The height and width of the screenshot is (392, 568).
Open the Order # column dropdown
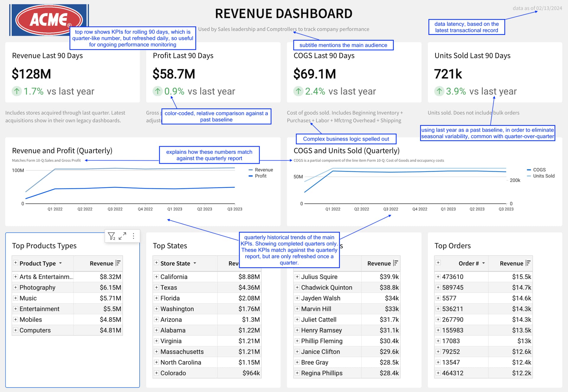tap(484, 263)
